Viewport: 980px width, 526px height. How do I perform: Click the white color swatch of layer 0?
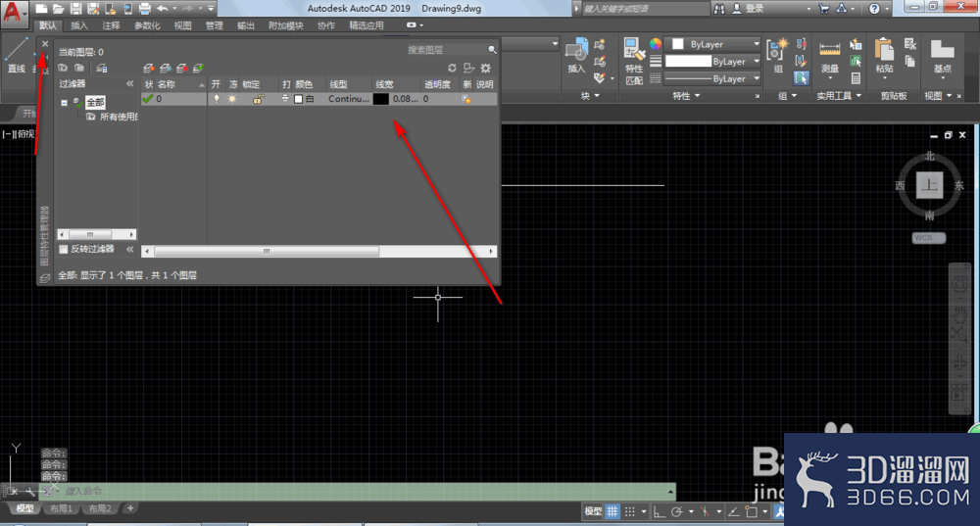298,99
